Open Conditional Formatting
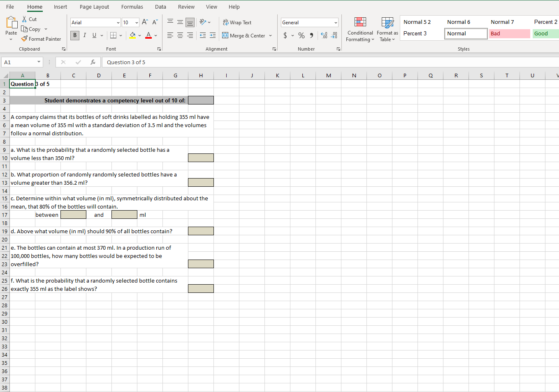 pyautogui.click(x=360, y=29)
